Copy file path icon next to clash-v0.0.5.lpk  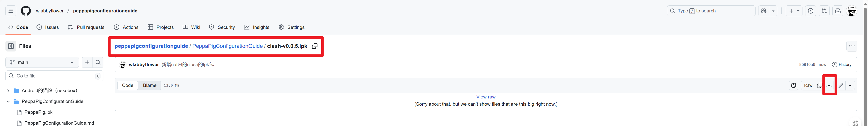coord(315,46)
